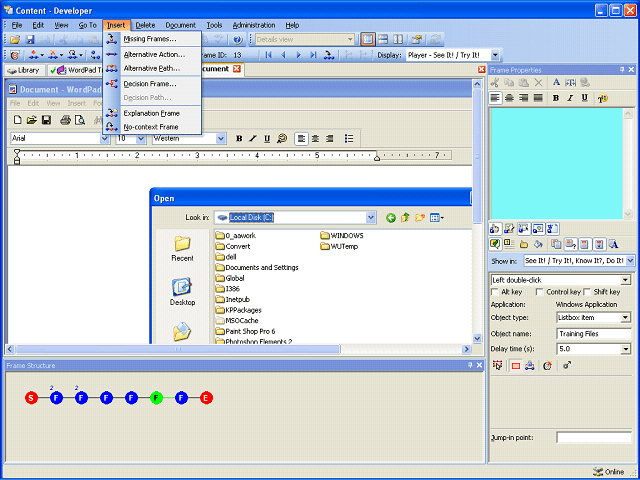The width and height of the screenshot is (640, 480).
Task: Click the Bold icon in Frame Properties
Action: pyautogui.click(x=556, y=98)
